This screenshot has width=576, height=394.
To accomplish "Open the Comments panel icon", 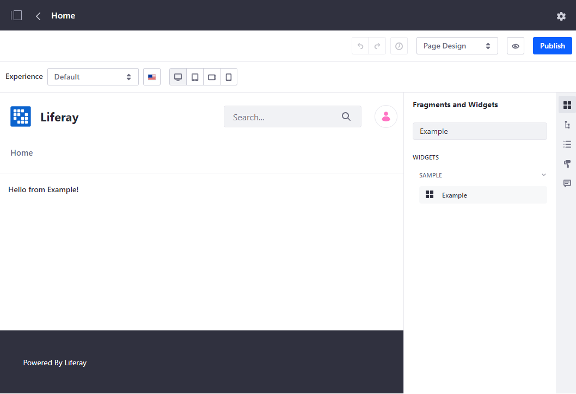I will click(567, 183).
